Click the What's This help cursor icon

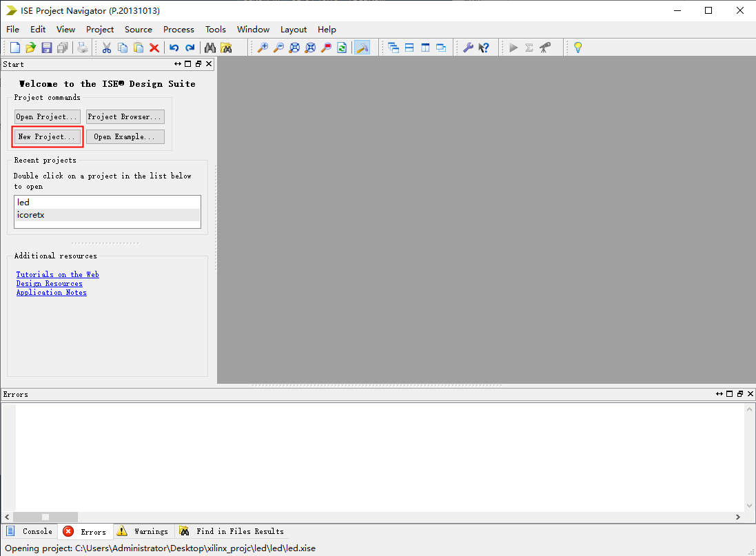484,48
